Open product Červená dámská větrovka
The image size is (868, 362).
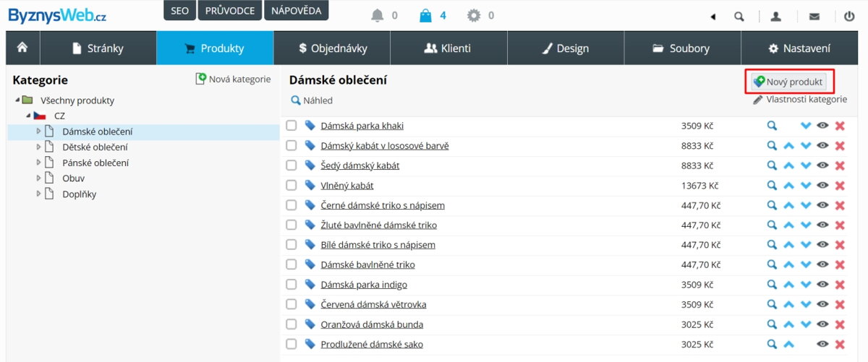coord(373,305)
